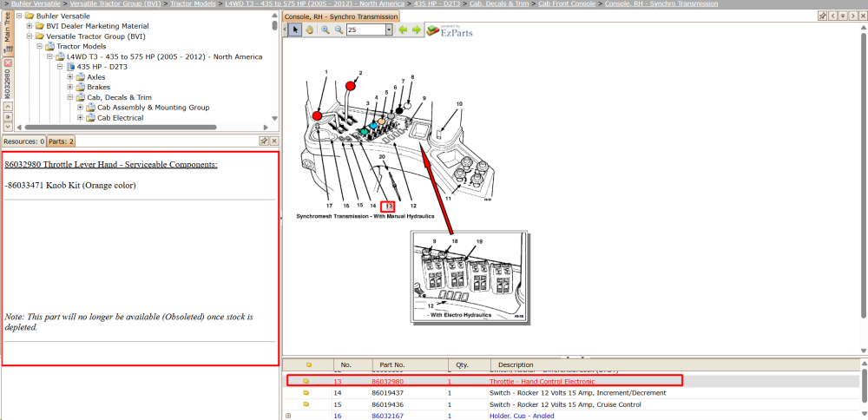Close the 86032980 side tab
The width and height of the screenshot is (868, 420).
(8, 63)
